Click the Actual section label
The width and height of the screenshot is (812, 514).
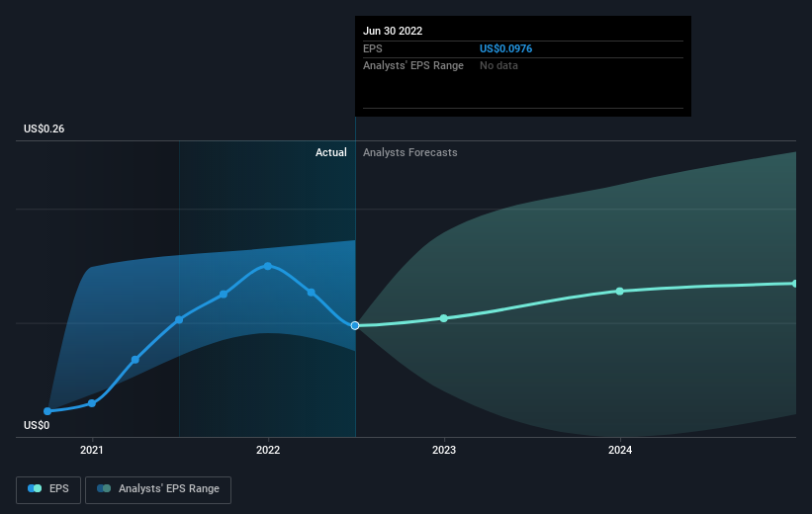(x=331, y=152)
